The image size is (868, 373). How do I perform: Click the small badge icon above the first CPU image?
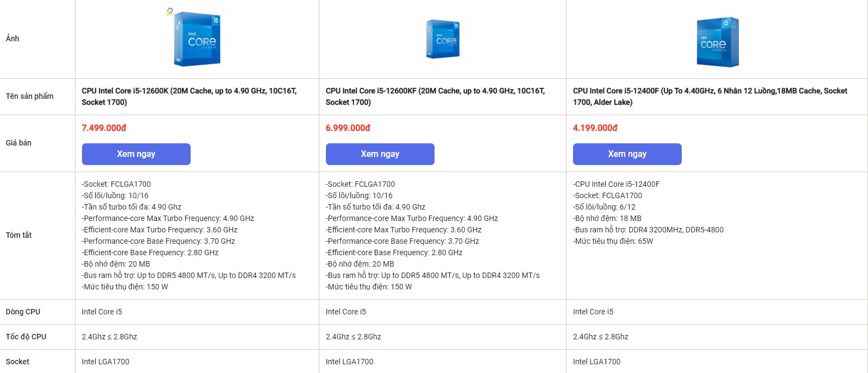coord(170,11)
